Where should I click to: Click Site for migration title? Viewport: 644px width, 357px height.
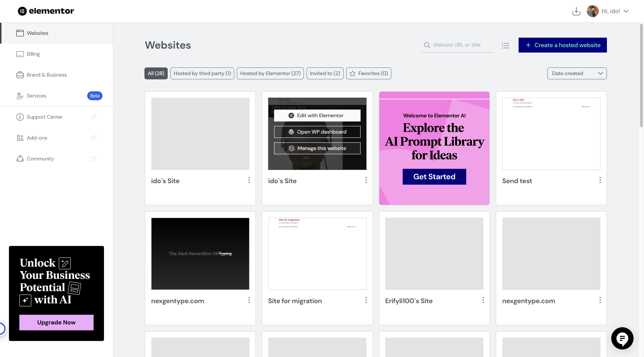coord(295,301)
